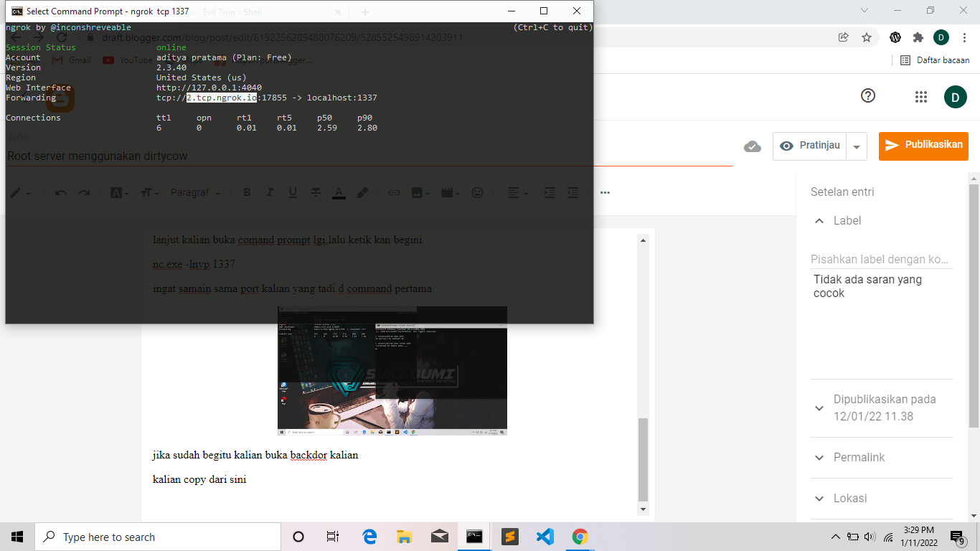Click 'aditya pratama (Plan: Free)' in Command Prompt
The image size is (980, 551).
pos(224,57)
